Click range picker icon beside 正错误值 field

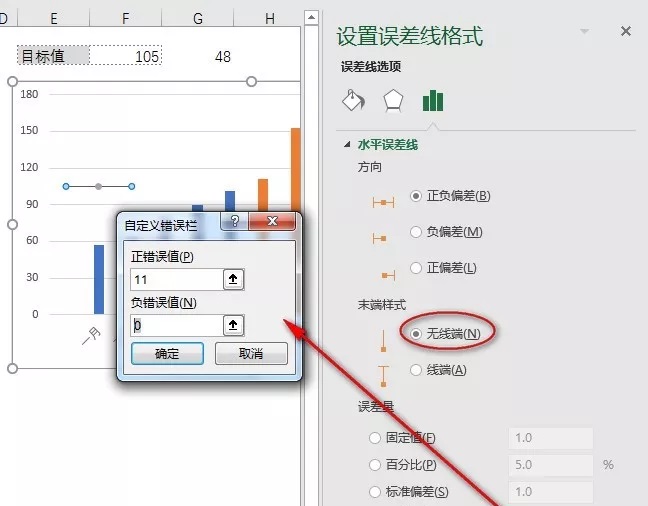click(234, 280)
